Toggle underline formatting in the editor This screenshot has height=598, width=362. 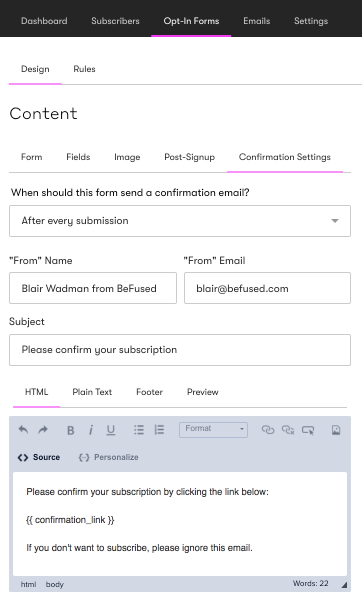click(x=111, y=430)
